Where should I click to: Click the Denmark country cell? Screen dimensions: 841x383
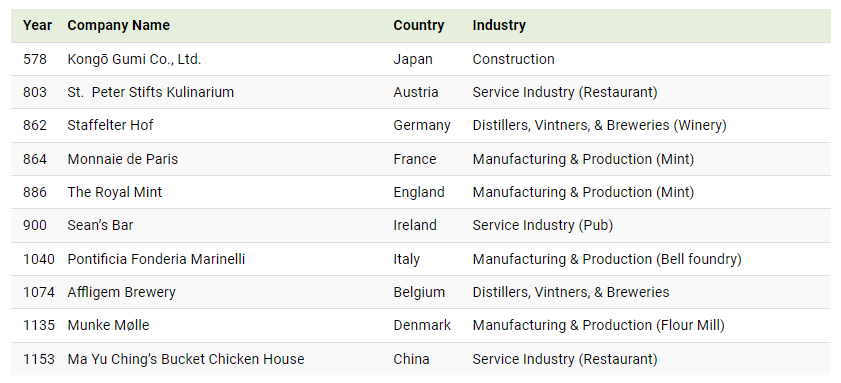(x=422, y=325)
